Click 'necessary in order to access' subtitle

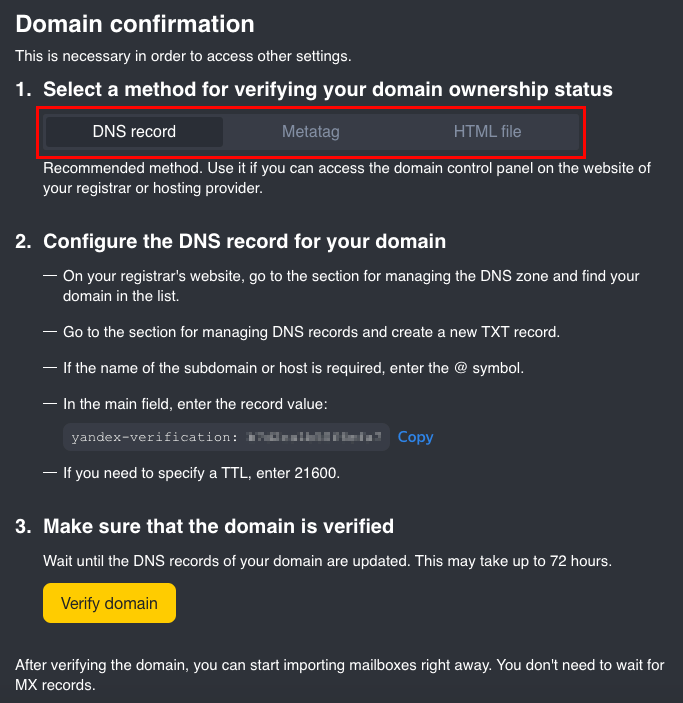(183, 56)
